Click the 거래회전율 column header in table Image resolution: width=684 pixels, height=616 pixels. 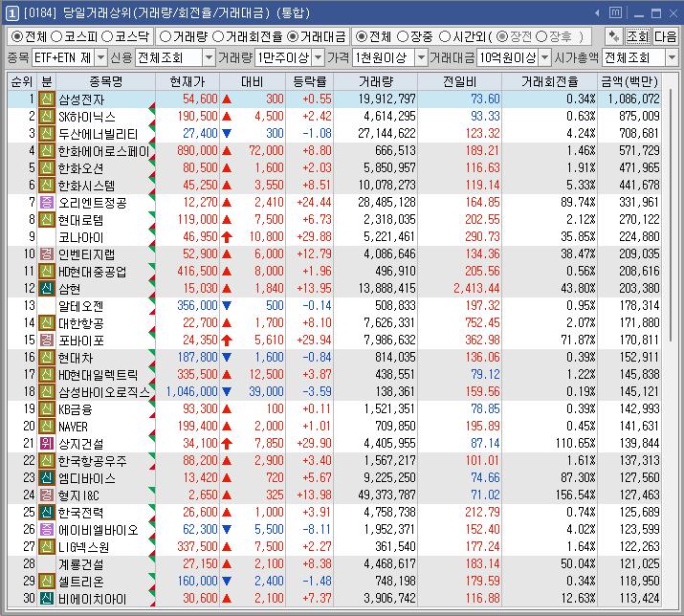pos(550,81)
